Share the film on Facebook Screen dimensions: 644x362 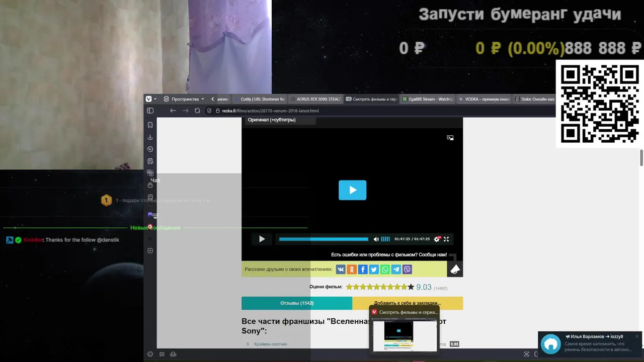point(363,269)
